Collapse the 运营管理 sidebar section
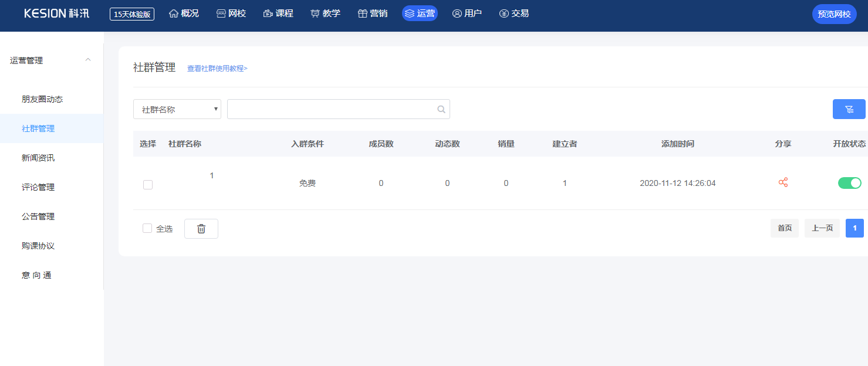 (x=88, y=60)
